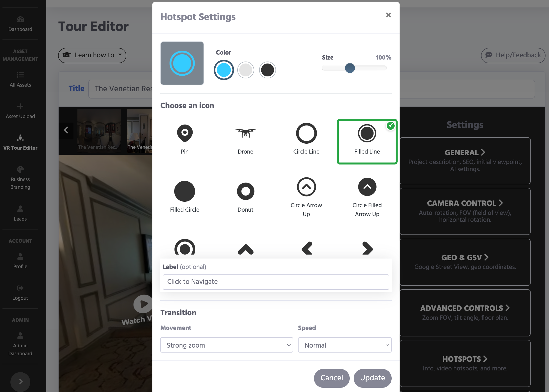
Task: Open Profile in sidebar
Action: [x=20, y=261]
